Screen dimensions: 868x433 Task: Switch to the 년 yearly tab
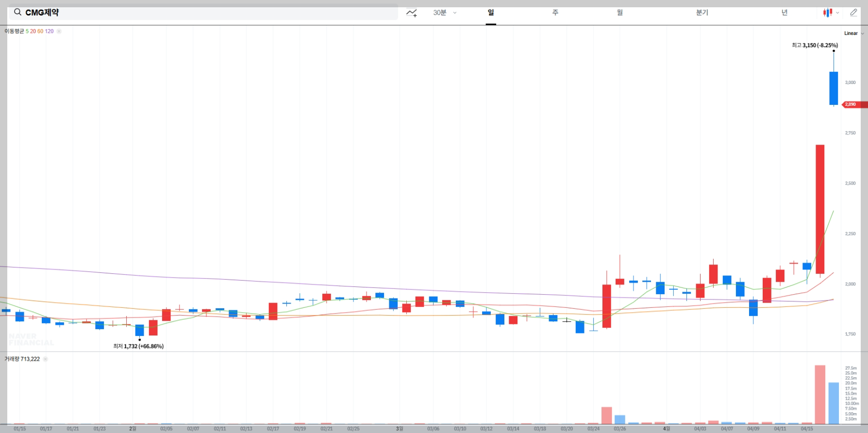coord(785,13)
